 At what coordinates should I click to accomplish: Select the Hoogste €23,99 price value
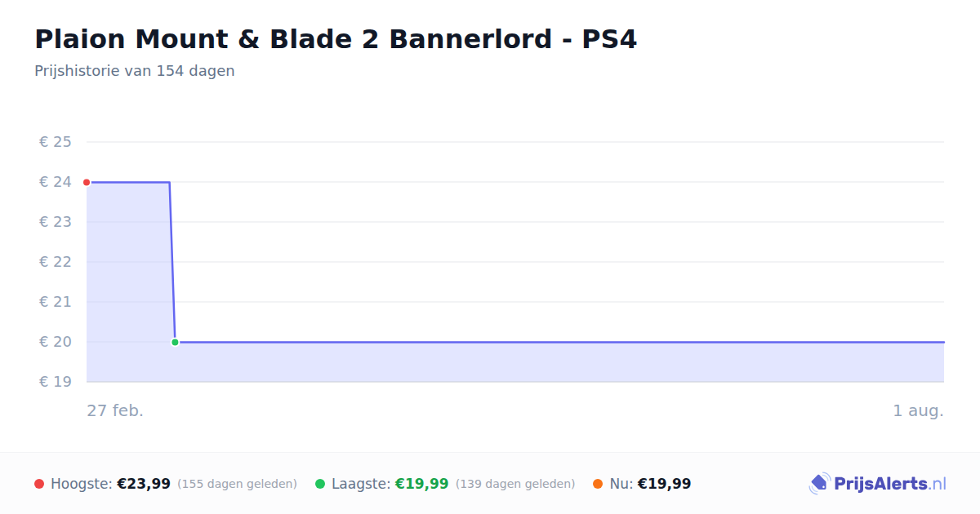coord(144,484)
